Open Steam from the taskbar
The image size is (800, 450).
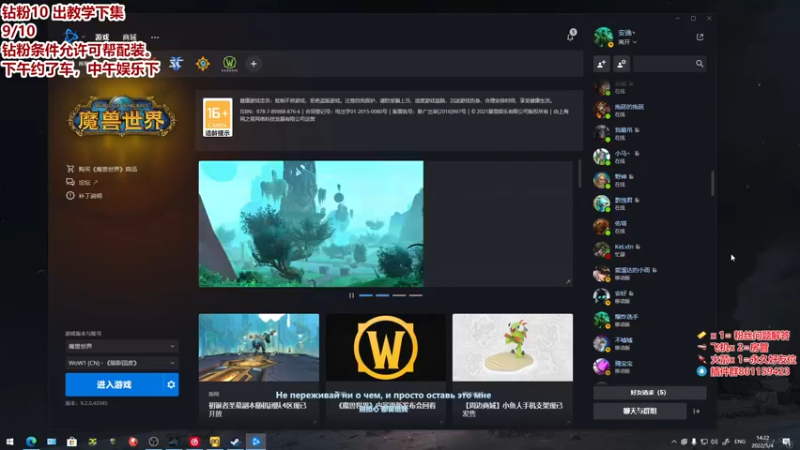click(235, 441)
